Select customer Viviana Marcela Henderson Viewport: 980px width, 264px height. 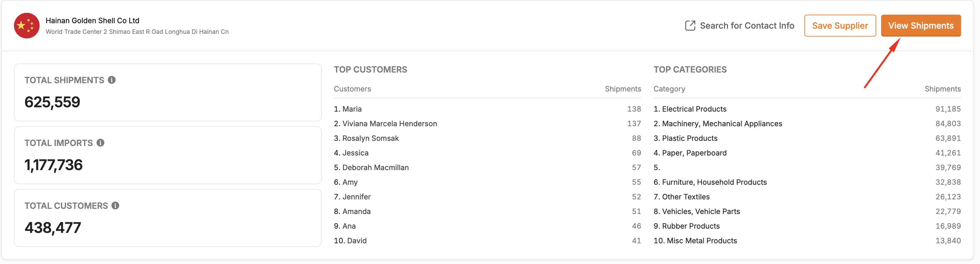[x=389, y=124]
